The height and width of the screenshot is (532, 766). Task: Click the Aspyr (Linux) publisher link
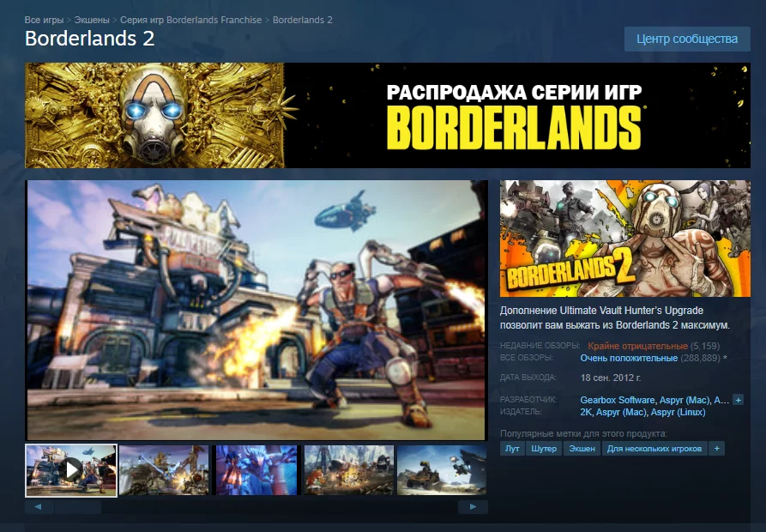click(x=678, y=413)
